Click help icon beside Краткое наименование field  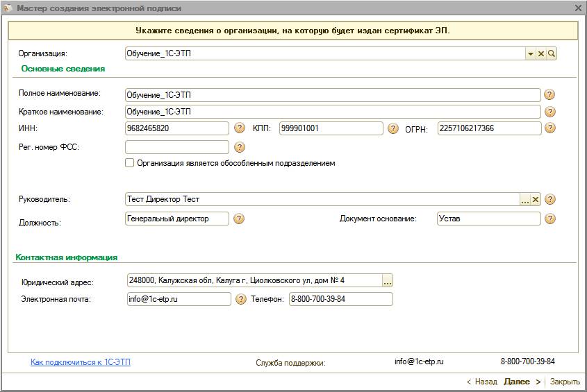[x=550, y=112]
